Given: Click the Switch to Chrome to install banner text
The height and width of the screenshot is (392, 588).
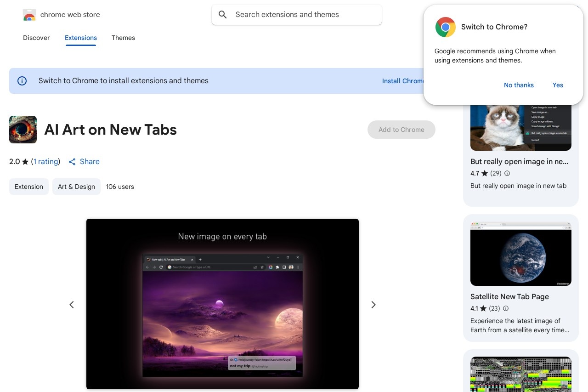Looking at the screenshot, I should [124, 81].
